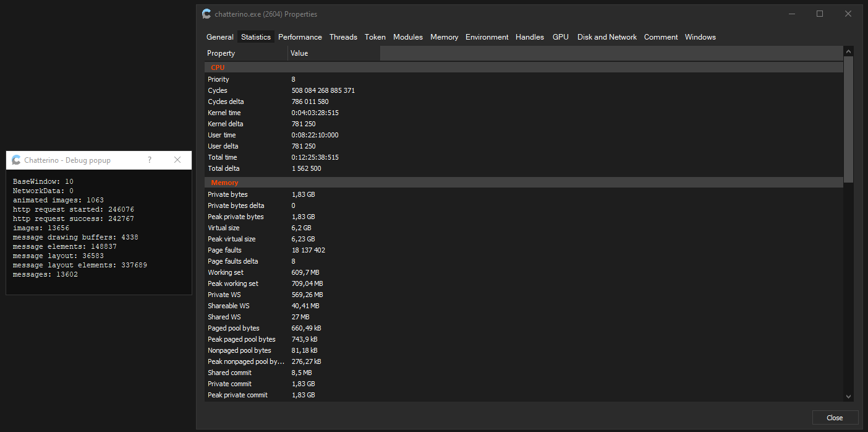868x432 pixels.
Task: Select the Peak virtual size row
Action: point(524,239)
